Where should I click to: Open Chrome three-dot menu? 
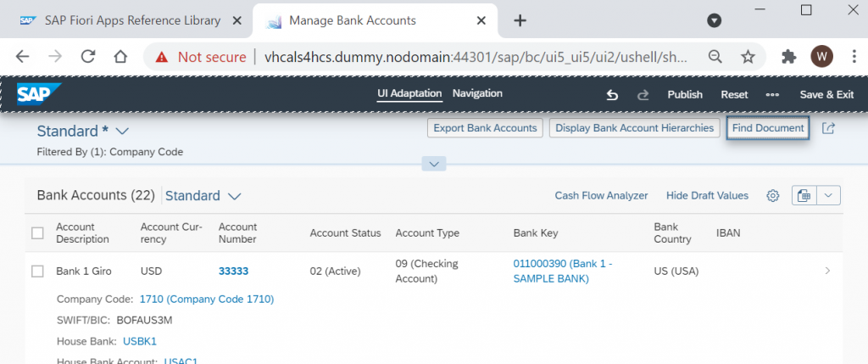[x=854, y=57]
